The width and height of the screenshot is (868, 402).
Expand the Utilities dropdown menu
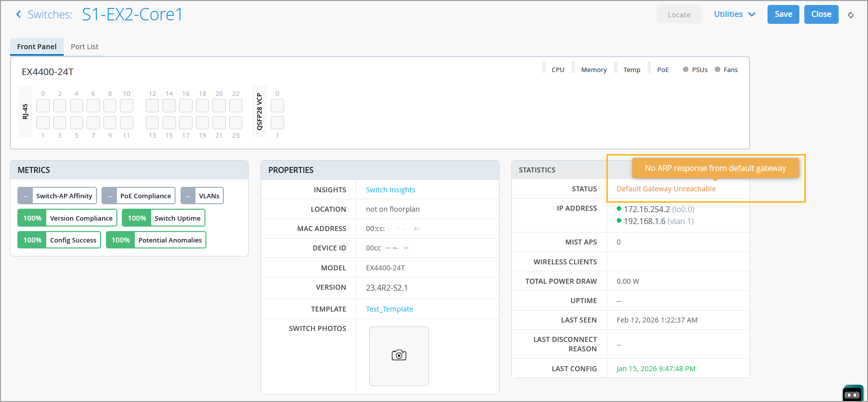point(735,14)
